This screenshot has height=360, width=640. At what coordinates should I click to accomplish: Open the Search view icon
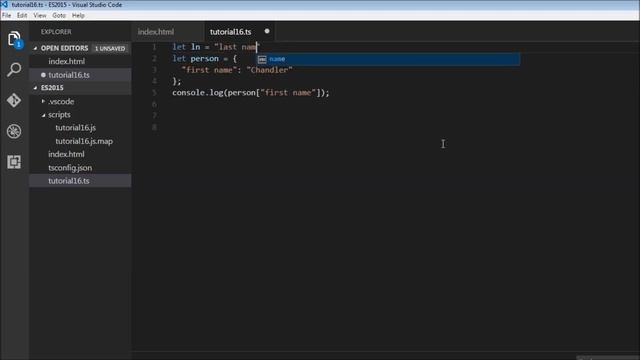(14, 70)
